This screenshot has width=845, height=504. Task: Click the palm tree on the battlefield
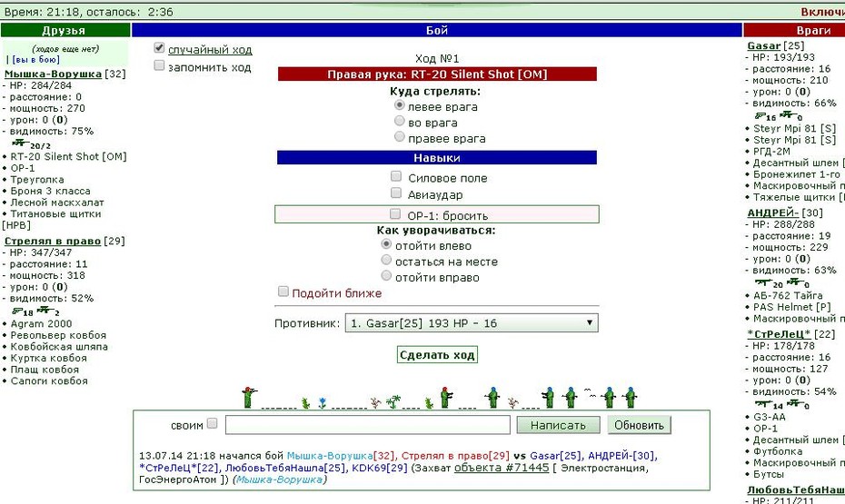(x=394, y=401)
